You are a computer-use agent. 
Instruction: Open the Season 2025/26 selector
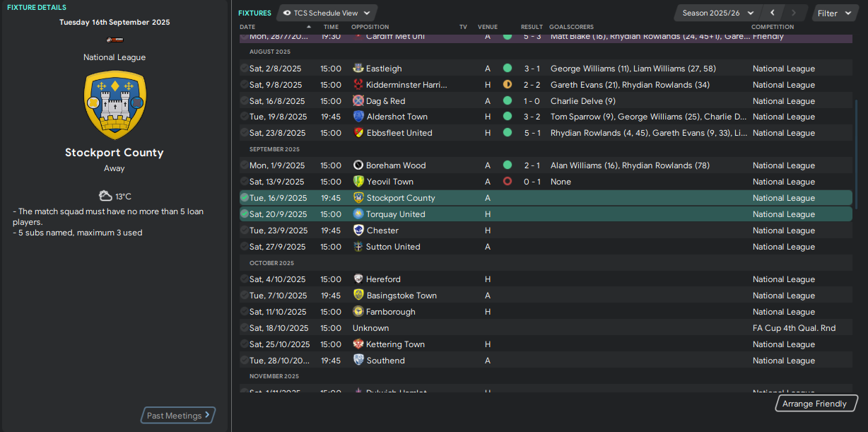coord(717,13)
